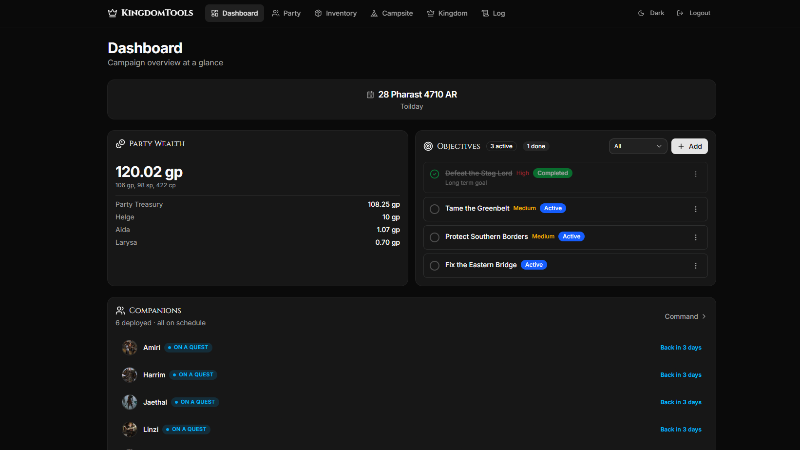The image size is (800, 450).
Task: Click the 1 done badge
Action: [x=536, y=146]
